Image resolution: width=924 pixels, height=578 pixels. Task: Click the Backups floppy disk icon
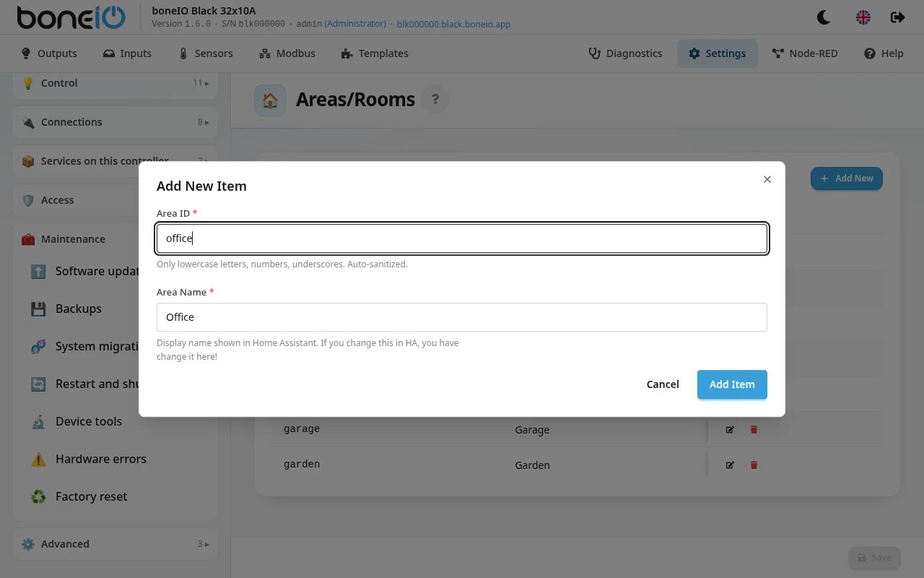click(x=38, y=309)
